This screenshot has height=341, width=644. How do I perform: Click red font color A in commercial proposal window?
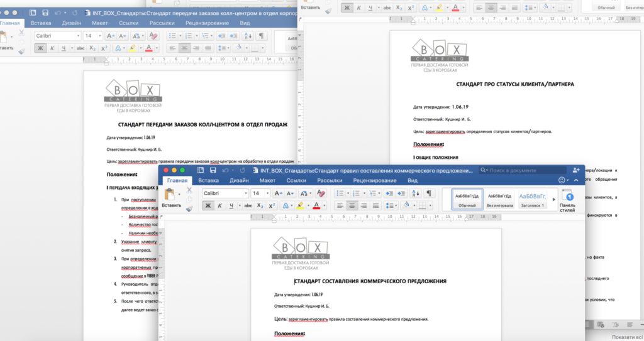[x=316, y=205]
